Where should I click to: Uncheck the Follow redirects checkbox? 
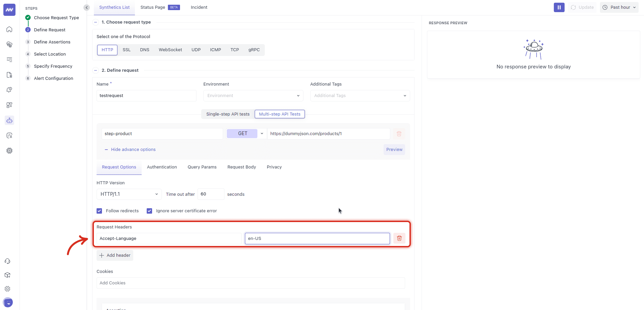point(99,211)
